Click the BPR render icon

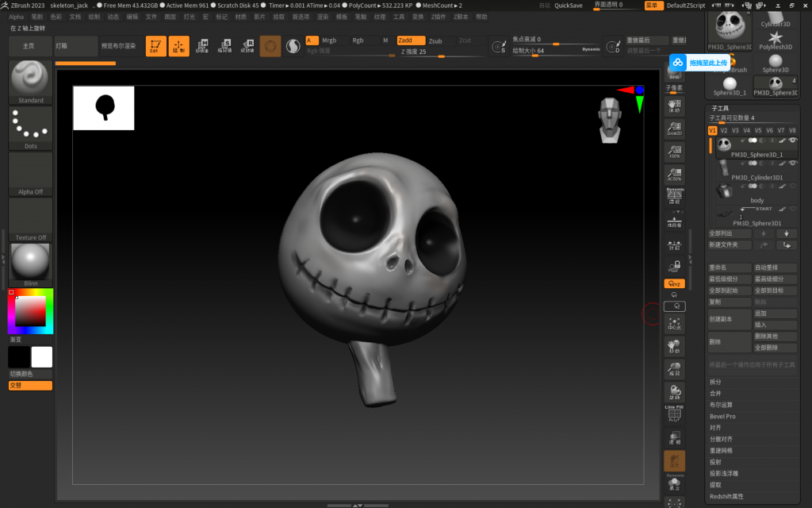(674, 72)
